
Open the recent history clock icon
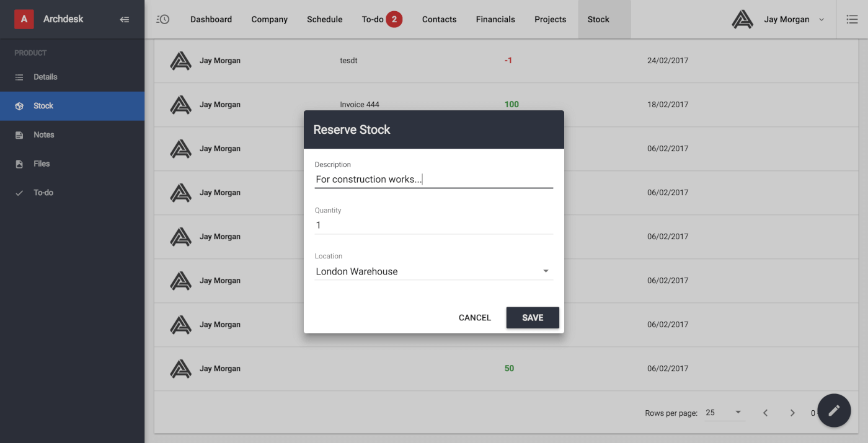163,19
